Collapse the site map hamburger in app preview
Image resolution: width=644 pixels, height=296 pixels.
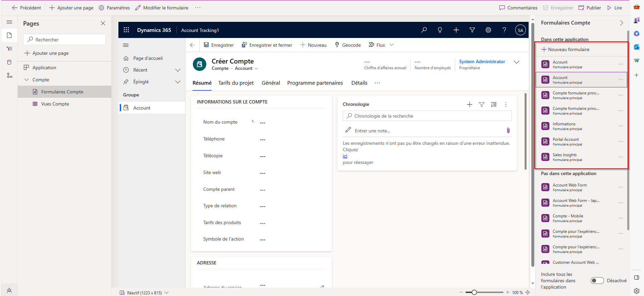coord(126,45)
